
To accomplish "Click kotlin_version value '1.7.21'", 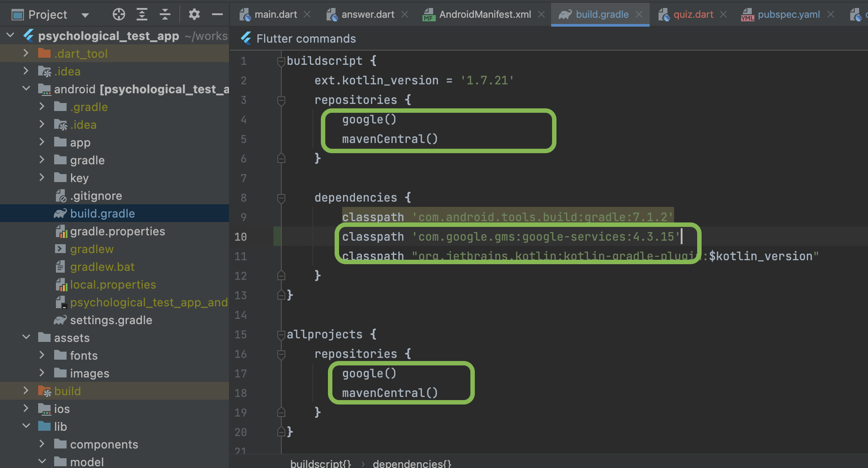I will (487, 80).
